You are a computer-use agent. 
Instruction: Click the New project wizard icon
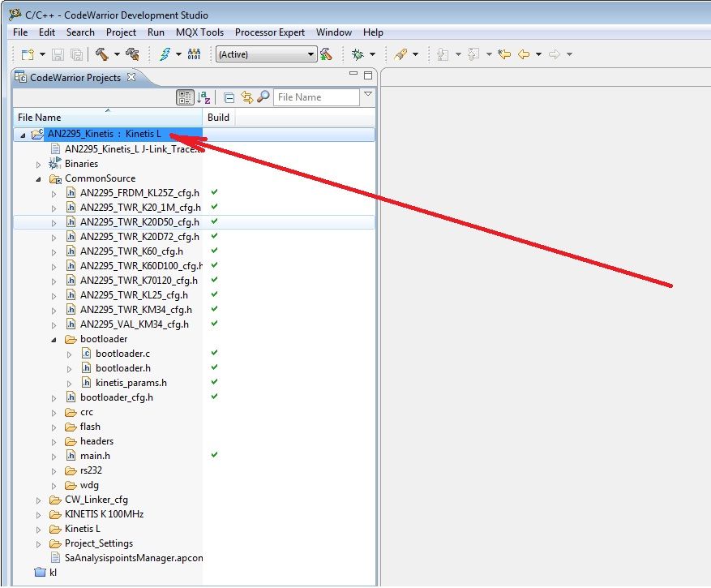[x=28, y=54]
